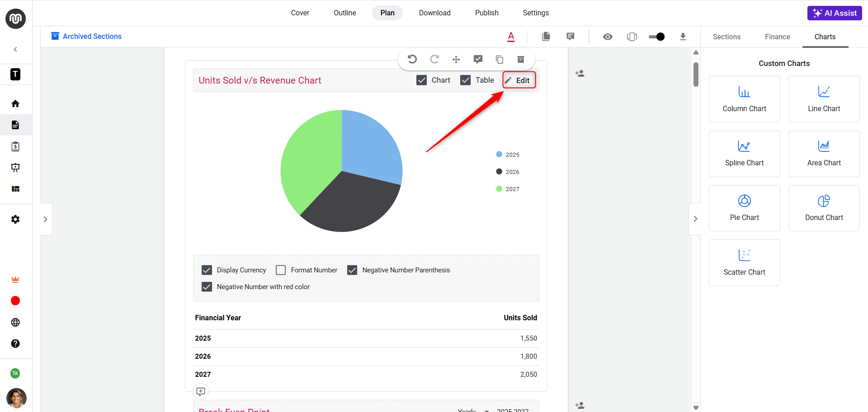Click the add collaborator icon near chart
Screen dimensions: 868x412
(580, 73)
